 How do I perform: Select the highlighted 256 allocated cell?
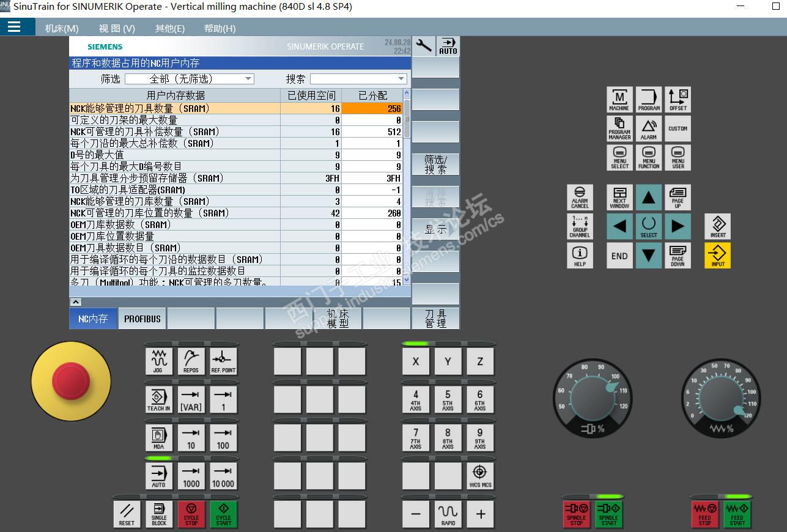point(372,108)
